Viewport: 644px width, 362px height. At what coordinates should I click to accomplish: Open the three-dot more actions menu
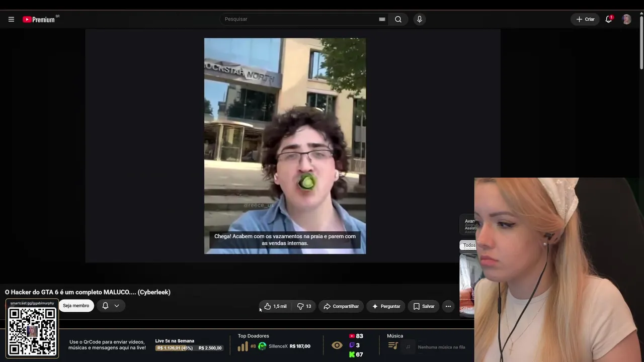(448, 306)
